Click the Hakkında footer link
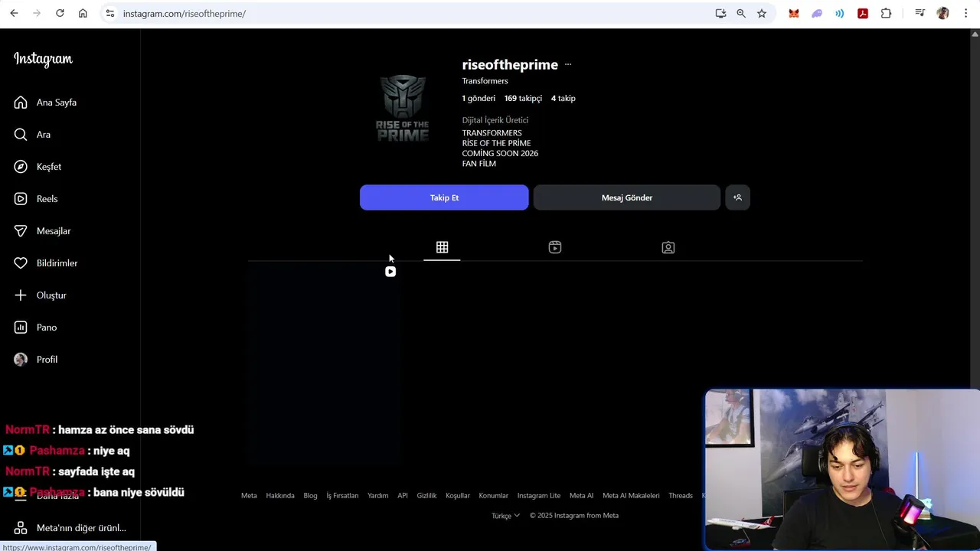This screenshot has width=980, height=551. pyautogui.click(x=280, y=496)
